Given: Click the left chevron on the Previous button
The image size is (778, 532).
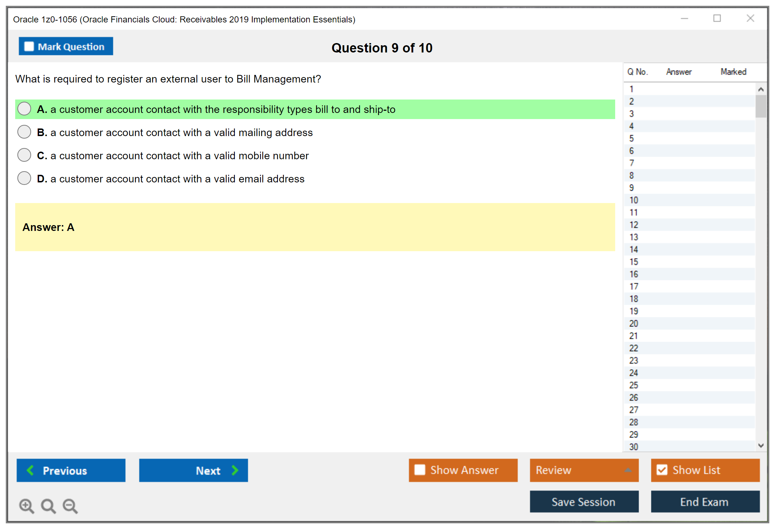Looking at the screenshot, I should click(30, 470).
